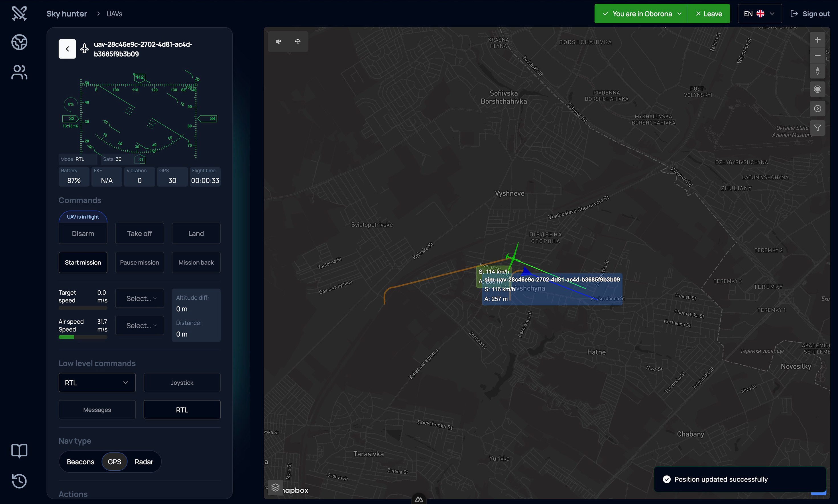This screenshot has width=838, height=504.
Task: Click the compass reset north icon
Action: coord(817,71)
